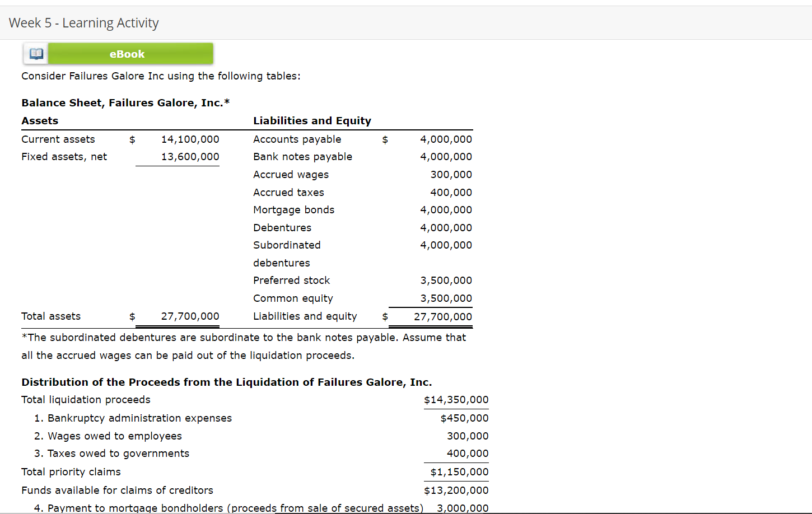The width and height of the screenshot is (812, 514).
Task: Click the 4,000,000 amount in the Subordinated row
Action: [x=446, y=245]
